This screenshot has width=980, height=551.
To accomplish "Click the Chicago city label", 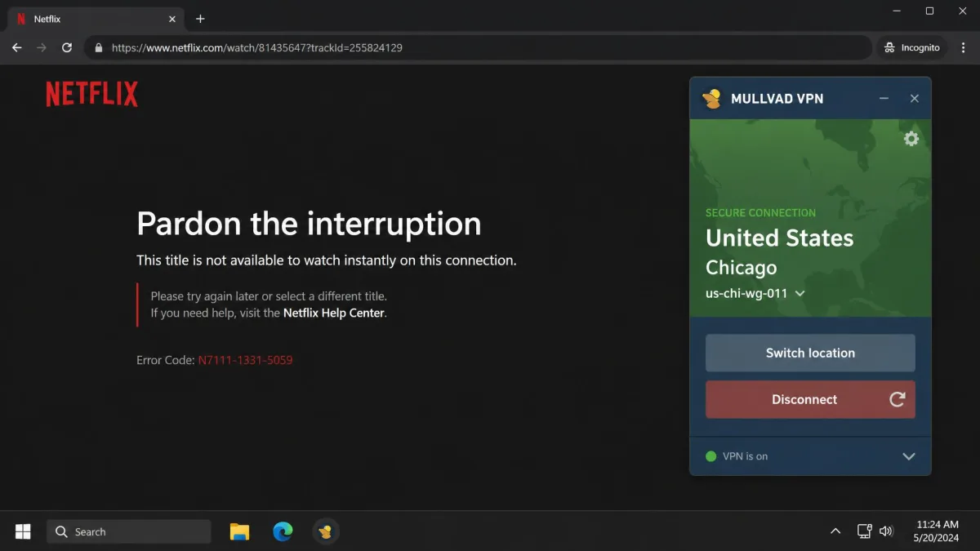I will click(742, 268).
